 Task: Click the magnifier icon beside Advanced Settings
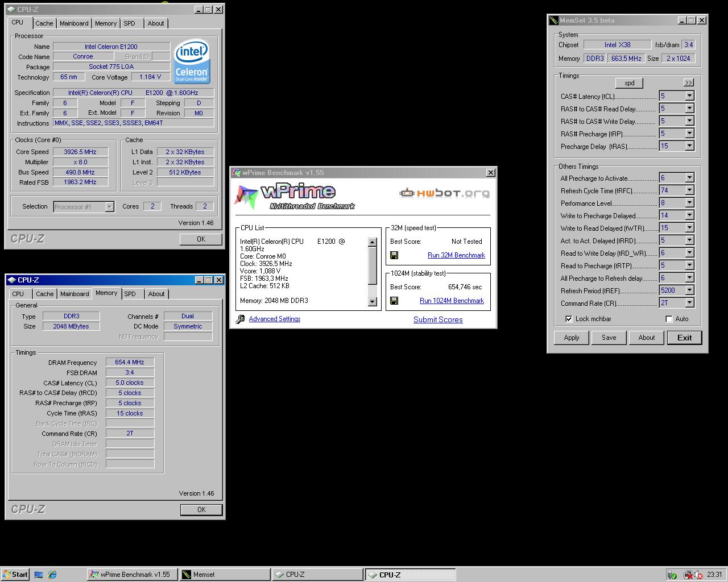click(240, 319)
